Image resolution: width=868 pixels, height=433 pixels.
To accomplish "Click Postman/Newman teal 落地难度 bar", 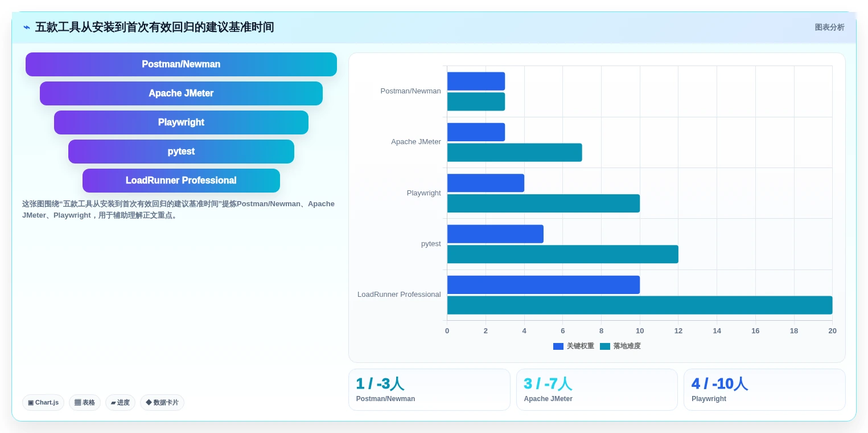I will tap(476, 101).
